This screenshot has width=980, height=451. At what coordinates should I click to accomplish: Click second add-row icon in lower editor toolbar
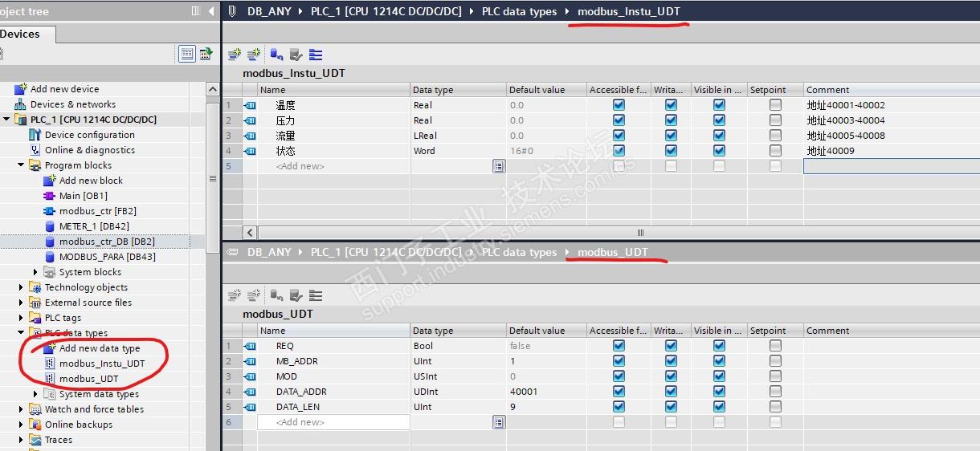coord(254,295)
